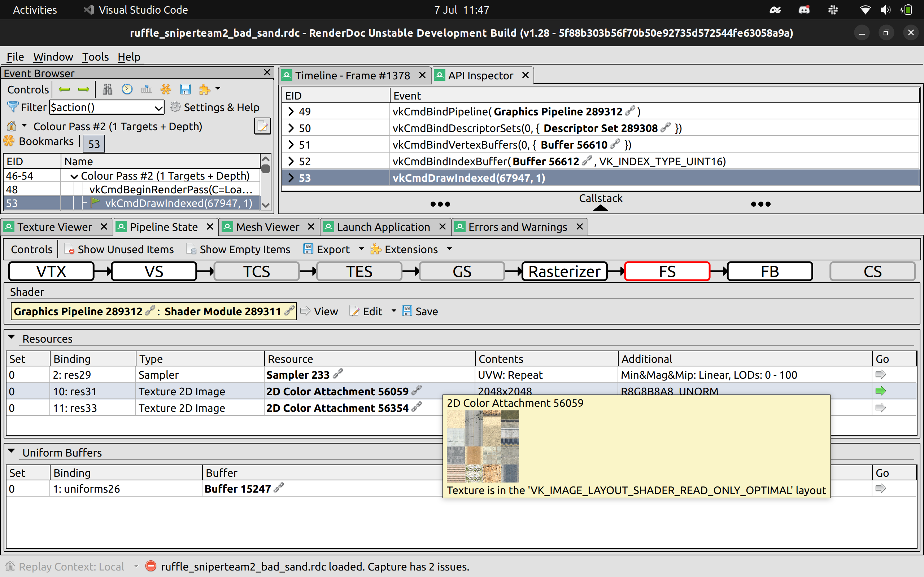The width and height of the screenshot is (924, 577).
Task: Navigate to previous action with green left arrow
Action: (64, 89)
